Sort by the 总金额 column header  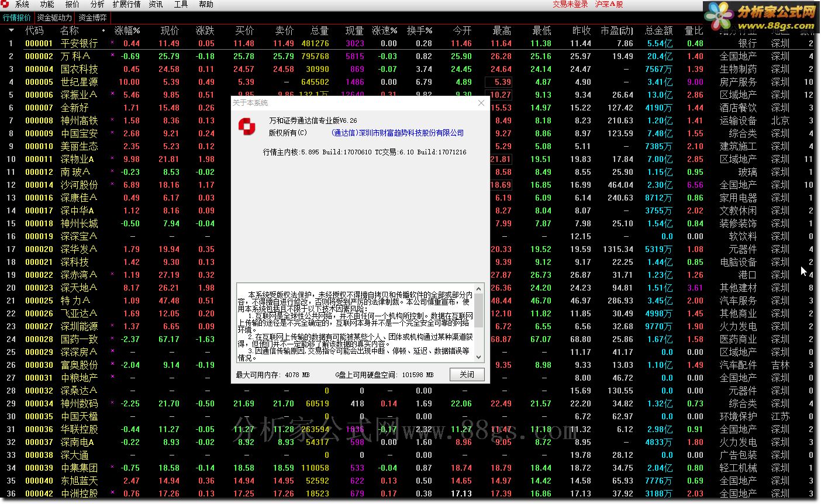click(658, 30)
